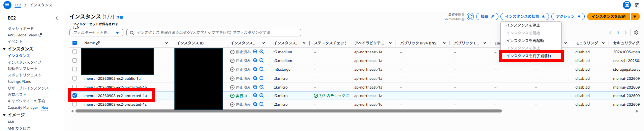The width and height of the screenshot is (644, 131).
Task: Refresh the instance list
Action: pos(470,17)
